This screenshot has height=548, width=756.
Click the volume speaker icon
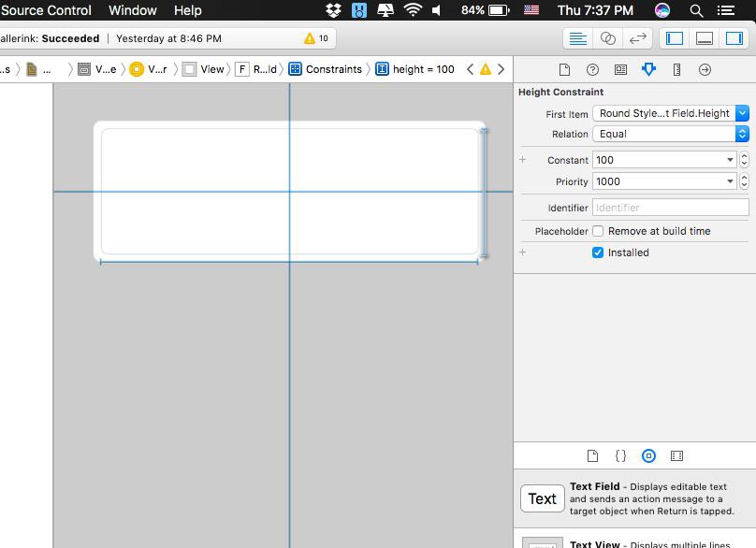click(x=436, y=10)
